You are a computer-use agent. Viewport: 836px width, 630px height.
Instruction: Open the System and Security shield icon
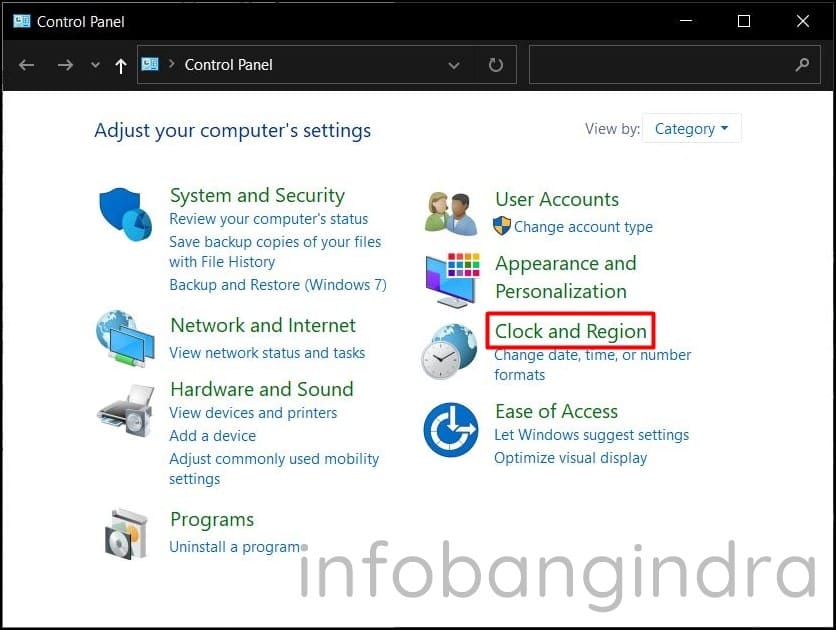tap(125, 214)
